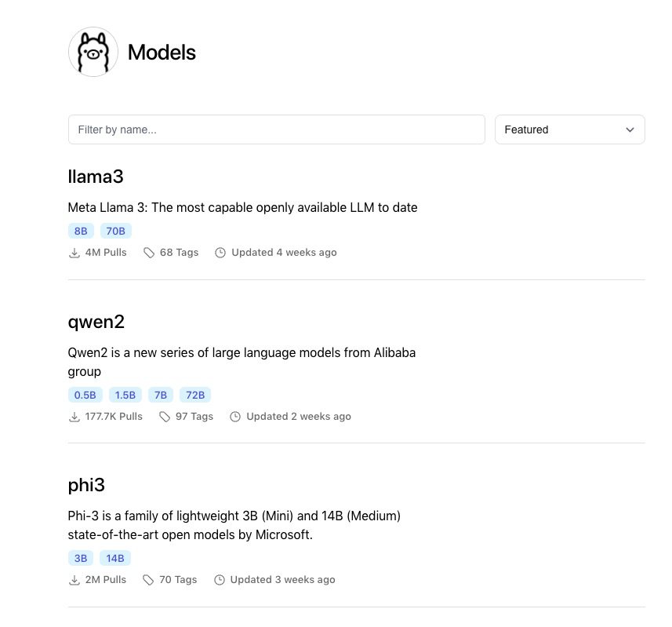Select the 70B tag on llama3

(x=115, y=231)
